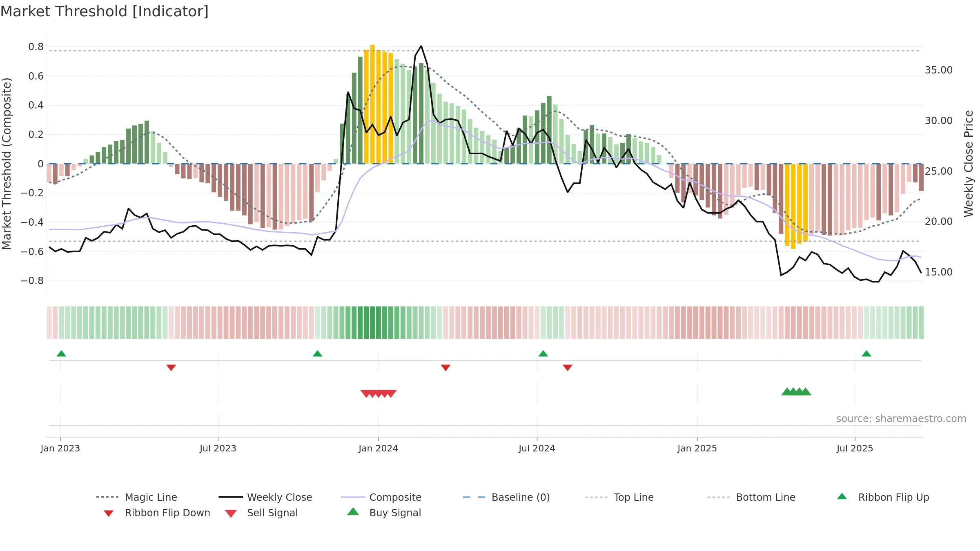Select the Jul 2024 ribbon flip up marker
980x551 pixels.
543,353
